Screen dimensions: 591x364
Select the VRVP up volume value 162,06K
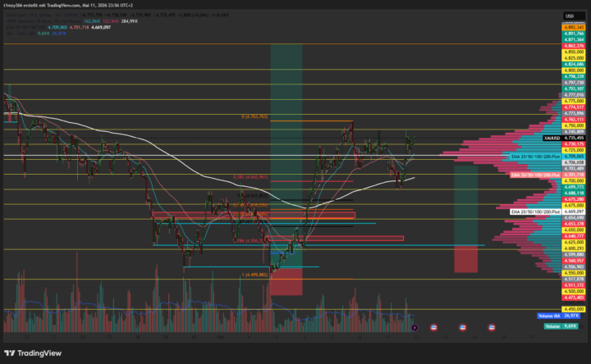pos(92,21)
